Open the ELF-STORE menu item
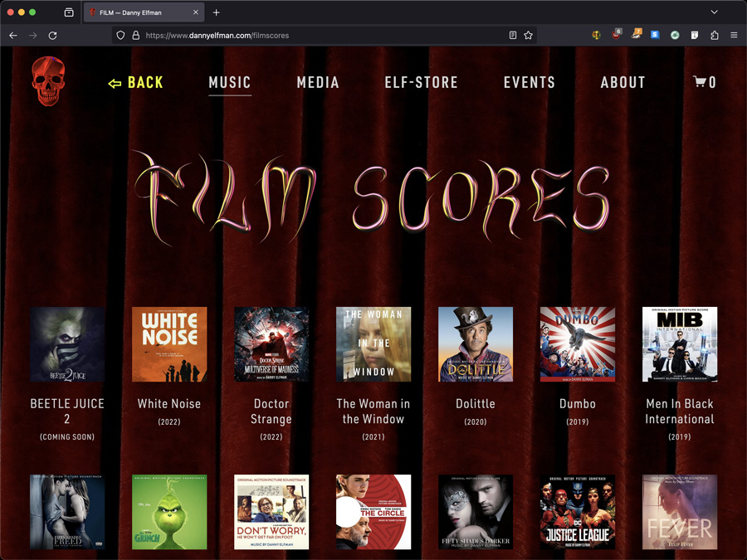The image size is (747, 560). click(x=421, y=82)
